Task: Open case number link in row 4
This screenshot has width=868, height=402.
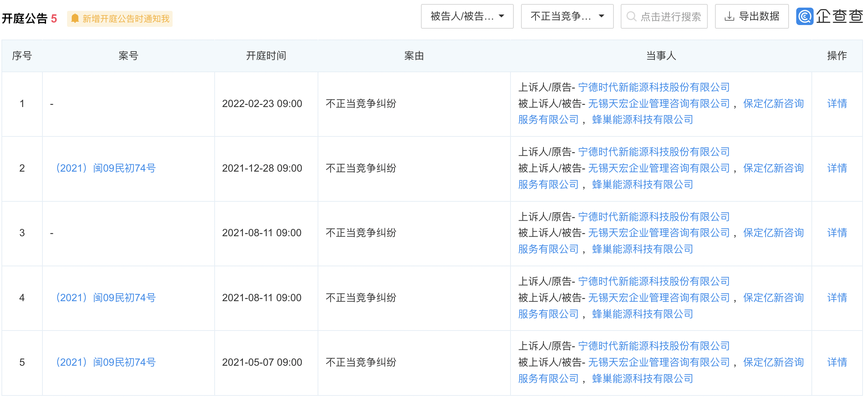Action: (x=106, y=298)
